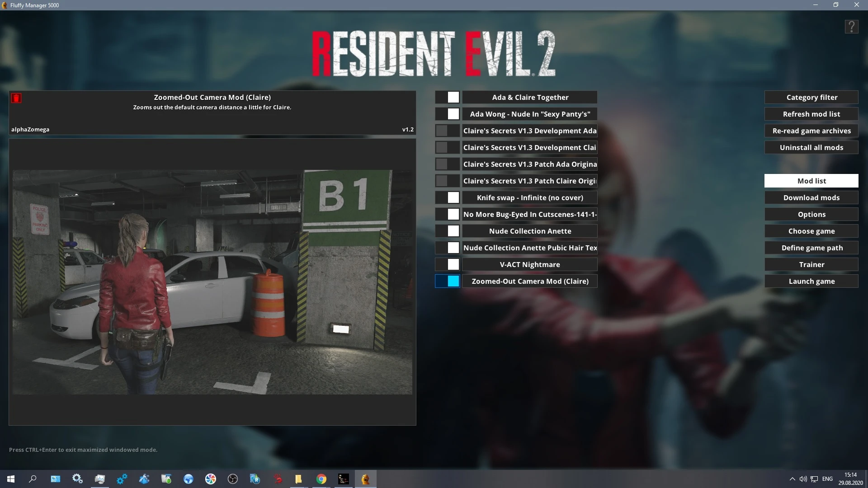
Task: Select the Fluffy Manager icon in taskbar
Action: point(366,479)
